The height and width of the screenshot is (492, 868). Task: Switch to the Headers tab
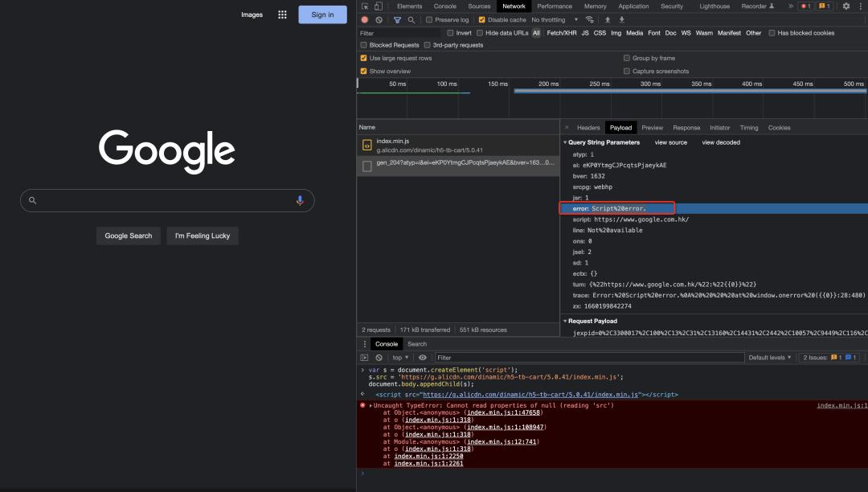pyautogui.click(x=588, y=128)
